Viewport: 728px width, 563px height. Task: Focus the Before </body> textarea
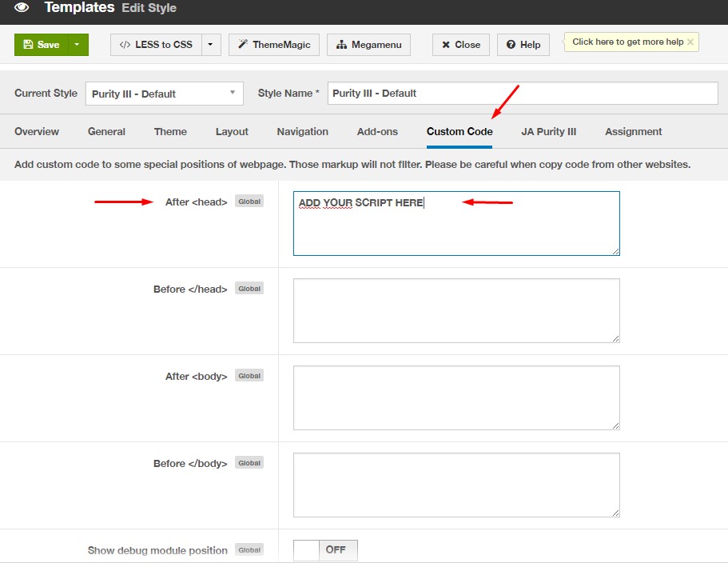coord(456,485)
